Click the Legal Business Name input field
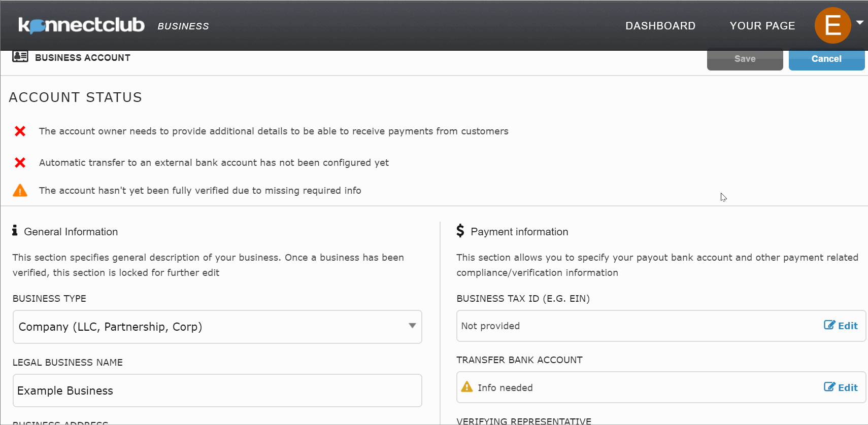This screenshot has height=425, width=868. pos(217,391)
